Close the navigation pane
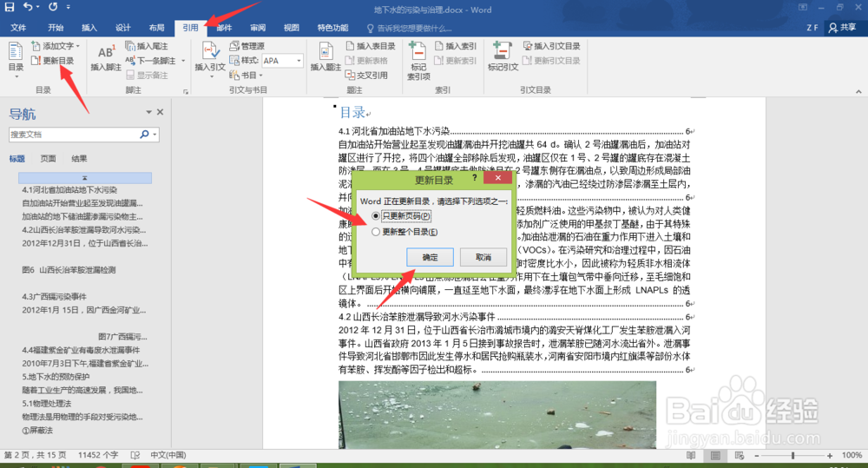Viewport: 868px width, 468px height. point(160,112)
